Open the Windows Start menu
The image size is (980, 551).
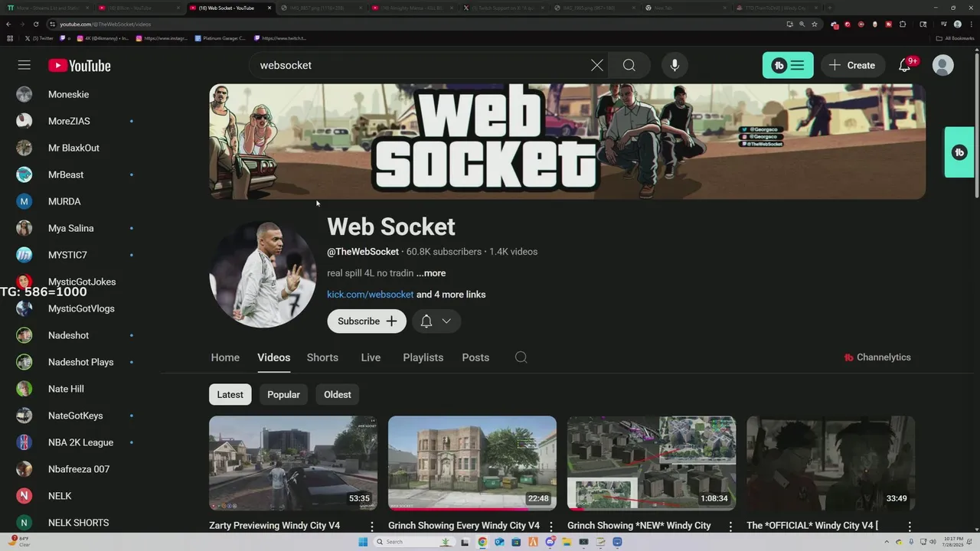coord(363,542)
